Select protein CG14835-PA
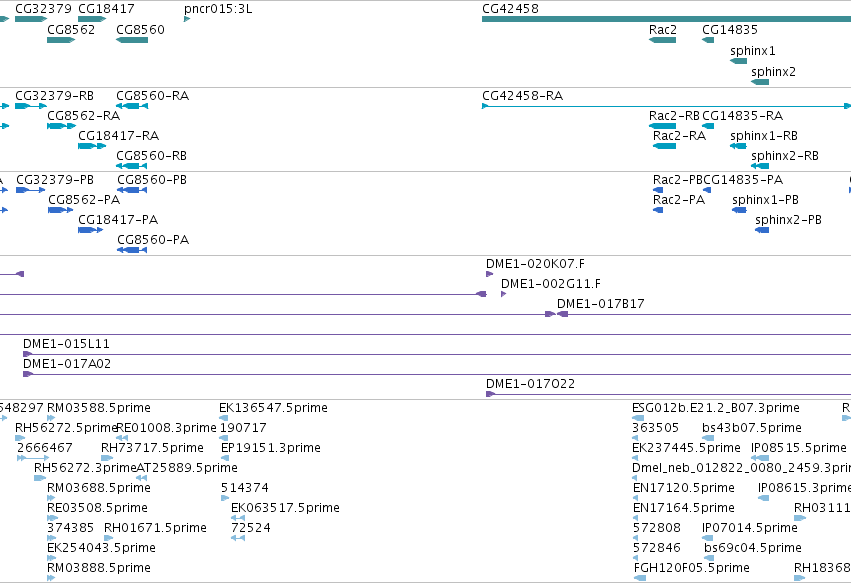851x583 pixels. (x=707, y=190)
